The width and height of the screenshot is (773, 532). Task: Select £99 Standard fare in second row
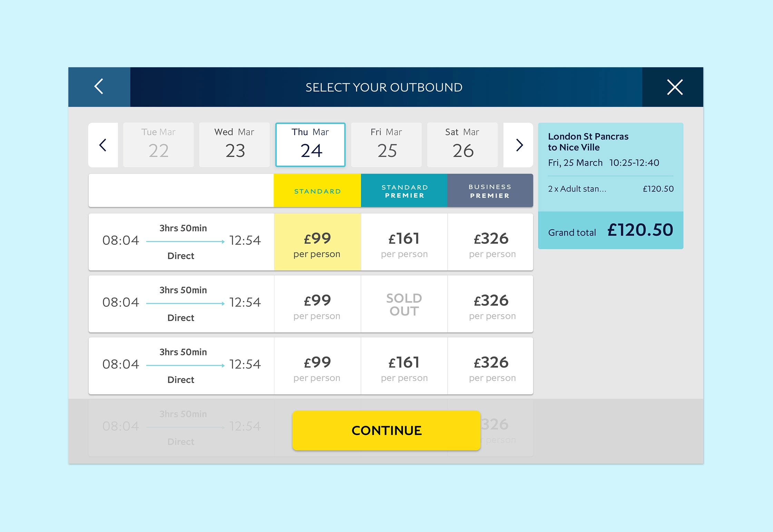point(317,304)
